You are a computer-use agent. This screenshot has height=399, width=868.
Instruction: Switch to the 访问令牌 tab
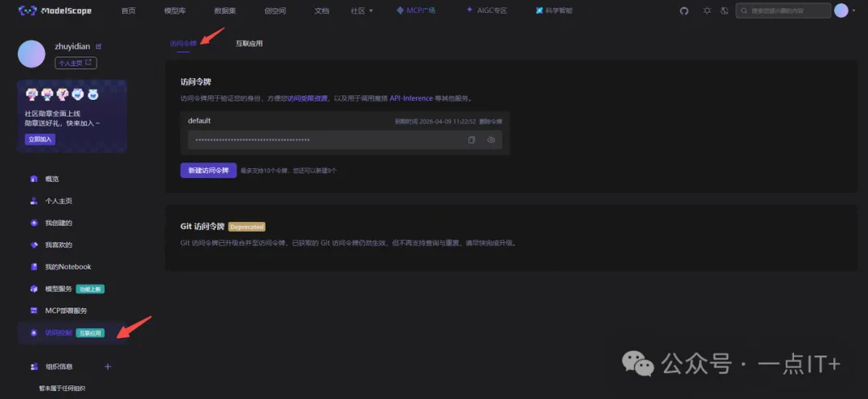point(183,43)
